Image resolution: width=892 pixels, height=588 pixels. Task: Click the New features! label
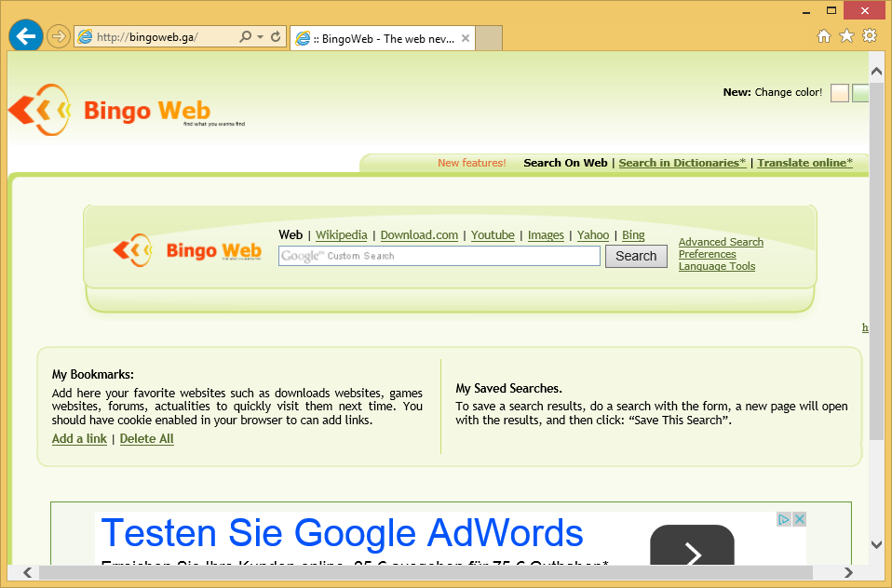pos(471,163)
